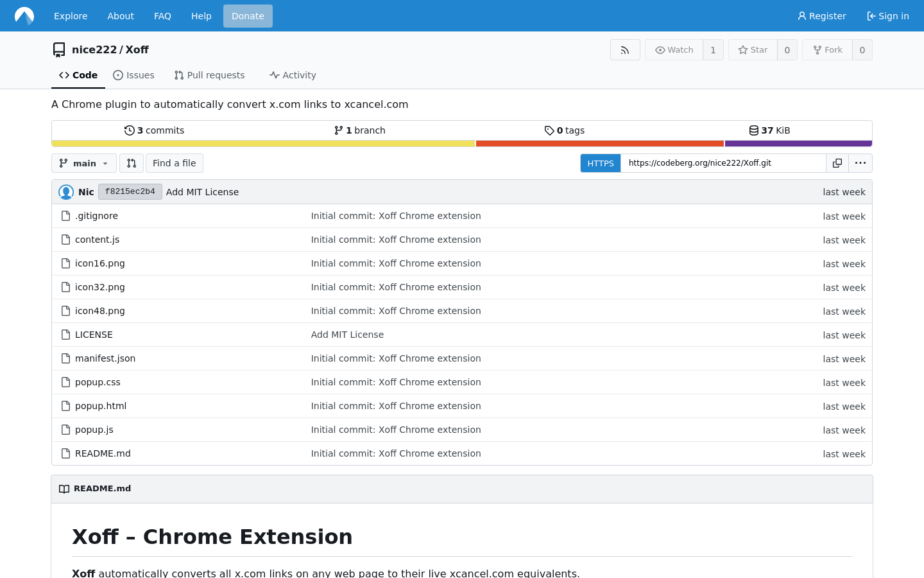Image resolution: width=924 pixels, height=578 pixels.
Task: Open the Xoff repository title link
Action: coord(137,49)
